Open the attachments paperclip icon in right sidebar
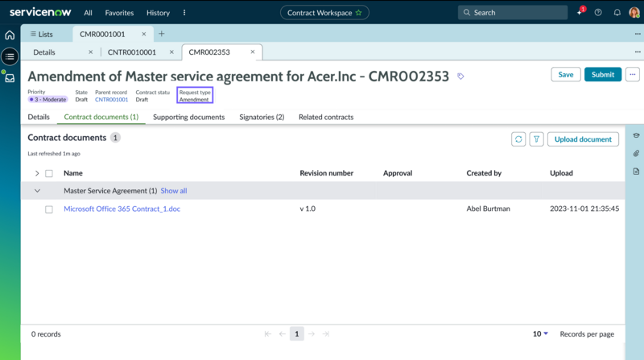Image resolution: width=644 pixels, height=360 pixels. pyautogui.click(x=636, y=153)
